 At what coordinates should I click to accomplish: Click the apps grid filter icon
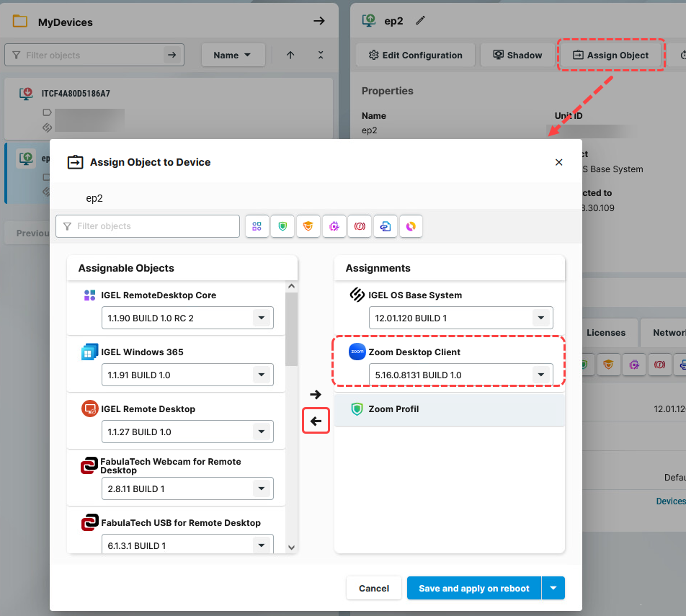(x=257, y=226)
